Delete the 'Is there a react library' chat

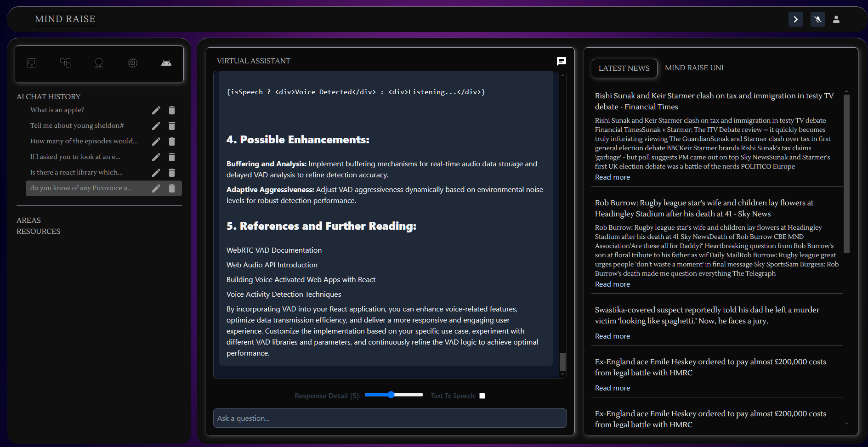click(x=172, y=173)
